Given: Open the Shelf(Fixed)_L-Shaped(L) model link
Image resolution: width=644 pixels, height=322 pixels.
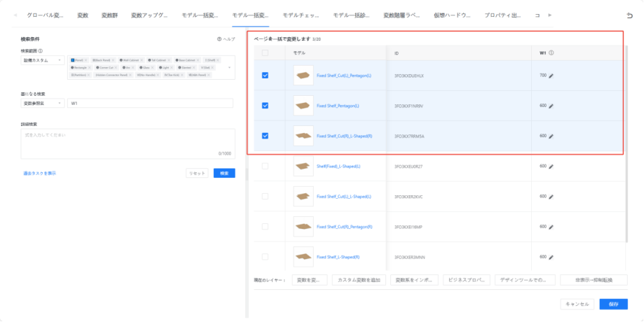Looking at the screenshot, I should point(338,167).
